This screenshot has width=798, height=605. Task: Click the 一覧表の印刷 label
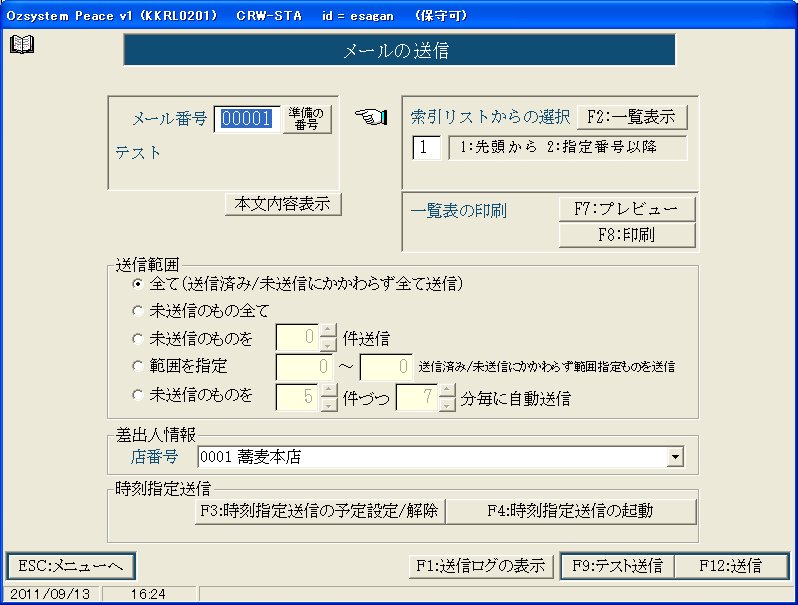click(x=459, y=210)
